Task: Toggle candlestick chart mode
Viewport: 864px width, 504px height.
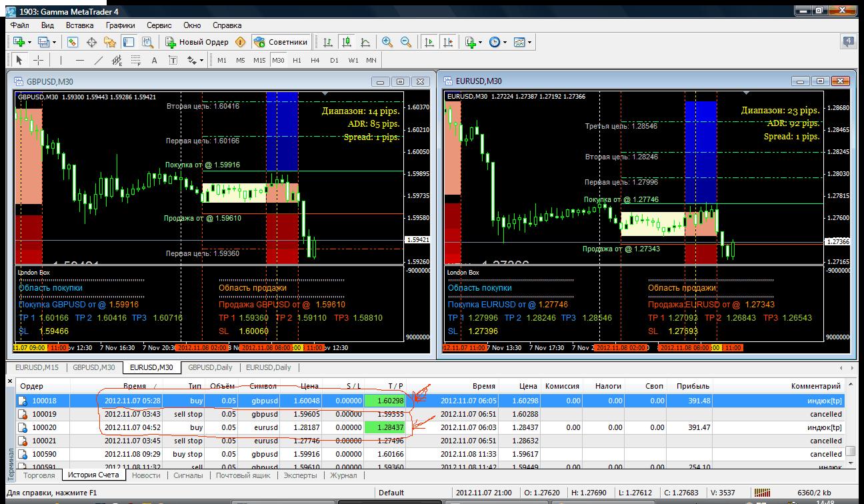Action: click(347, 42)
